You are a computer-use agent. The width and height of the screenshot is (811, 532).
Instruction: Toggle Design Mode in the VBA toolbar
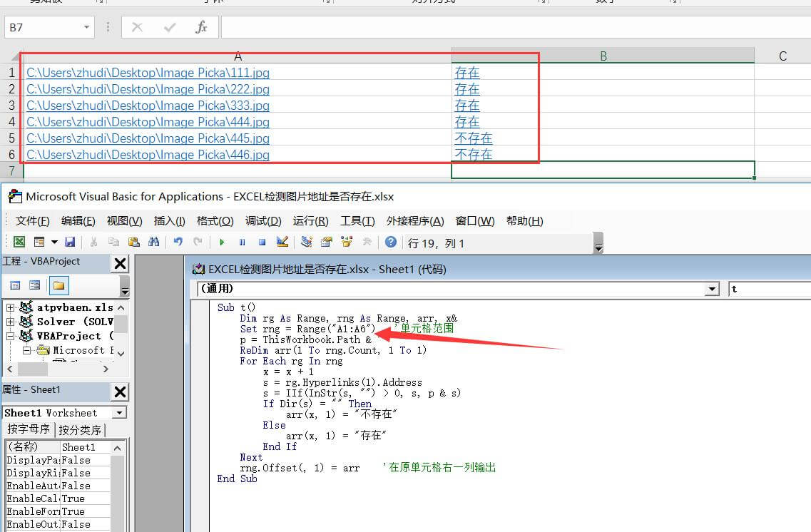click(x=282, y=242)
